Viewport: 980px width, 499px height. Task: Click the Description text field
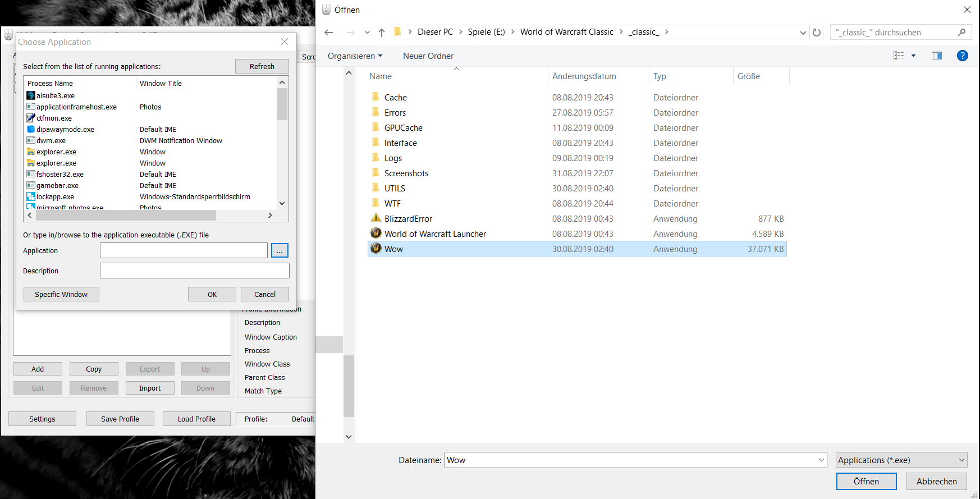pos(195,271)
